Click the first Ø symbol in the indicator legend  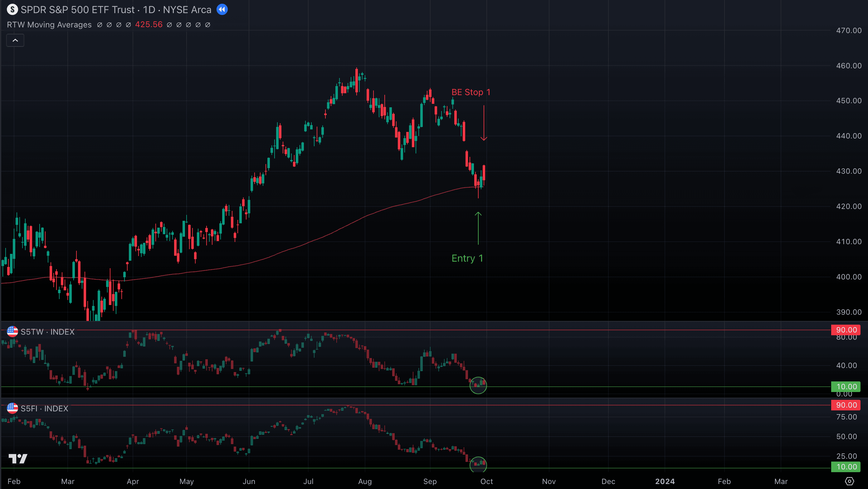click(100, 25)
